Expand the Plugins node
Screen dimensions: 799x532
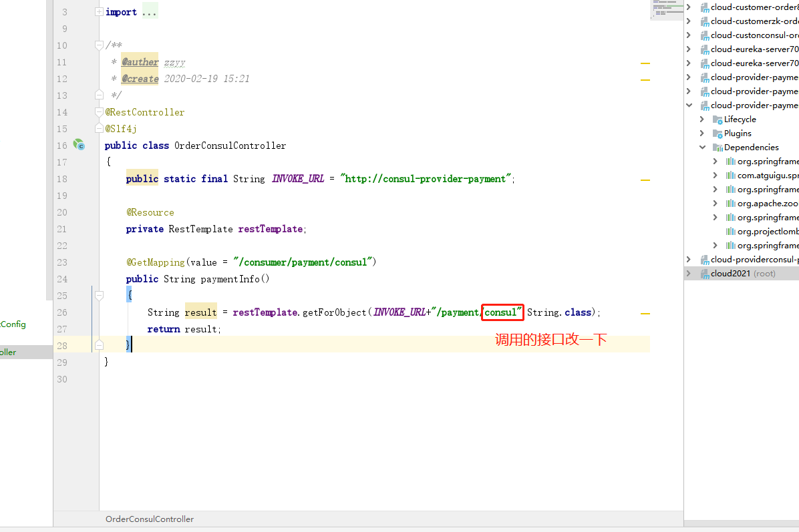[702, 134]
